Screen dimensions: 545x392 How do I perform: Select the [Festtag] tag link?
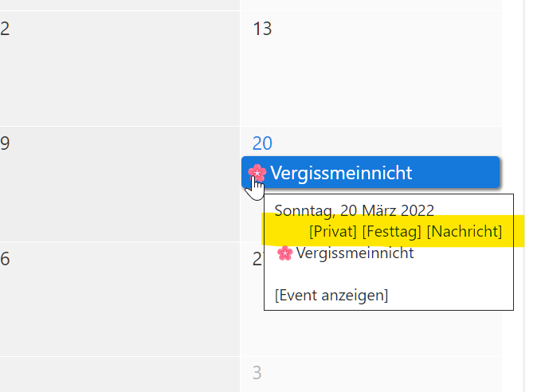click(x=391, y=232)
